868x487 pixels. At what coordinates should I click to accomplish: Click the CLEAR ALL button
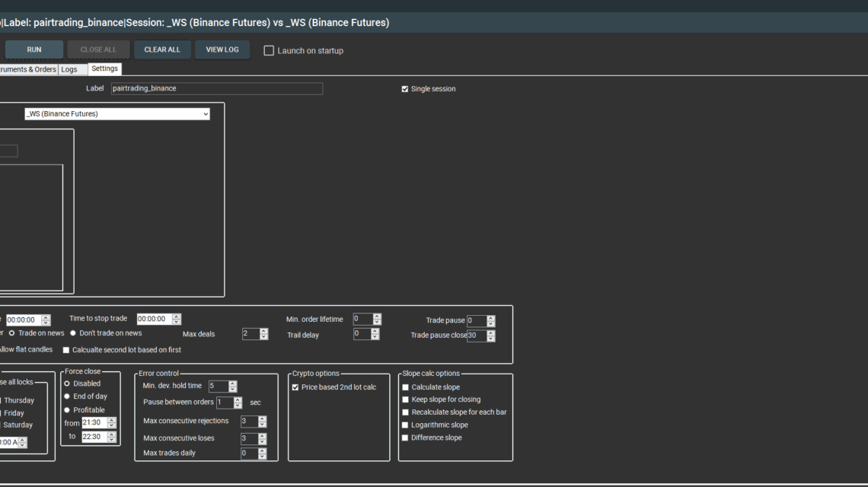pyautogui.click(x=162, y=49)
